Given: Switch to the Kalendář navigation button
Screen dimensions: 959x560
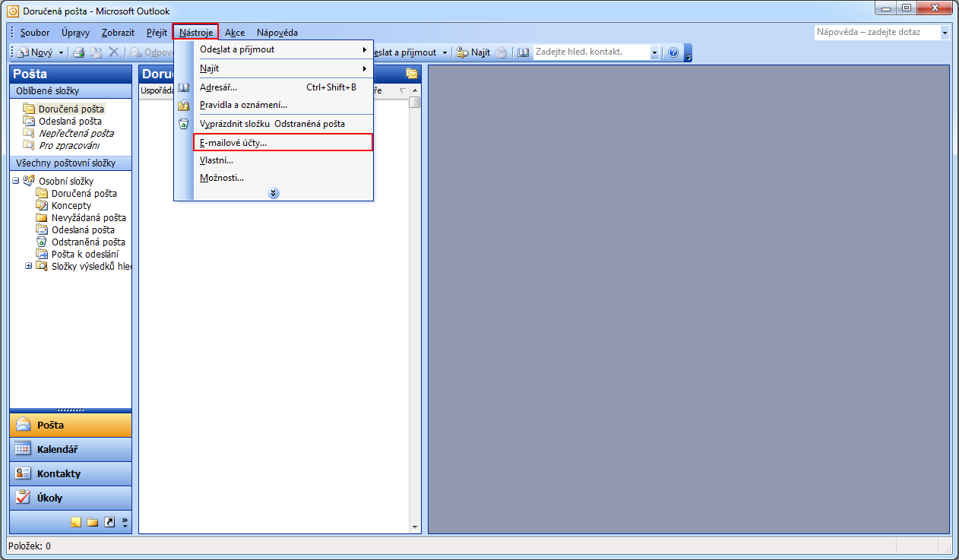Looking at the screenshot, I should click(71, 449).
